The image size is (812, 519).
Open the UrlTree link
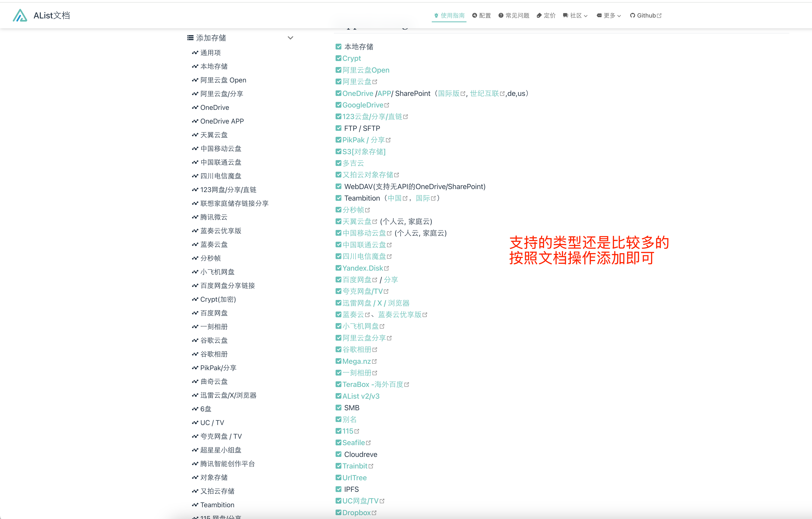(354, 478)
